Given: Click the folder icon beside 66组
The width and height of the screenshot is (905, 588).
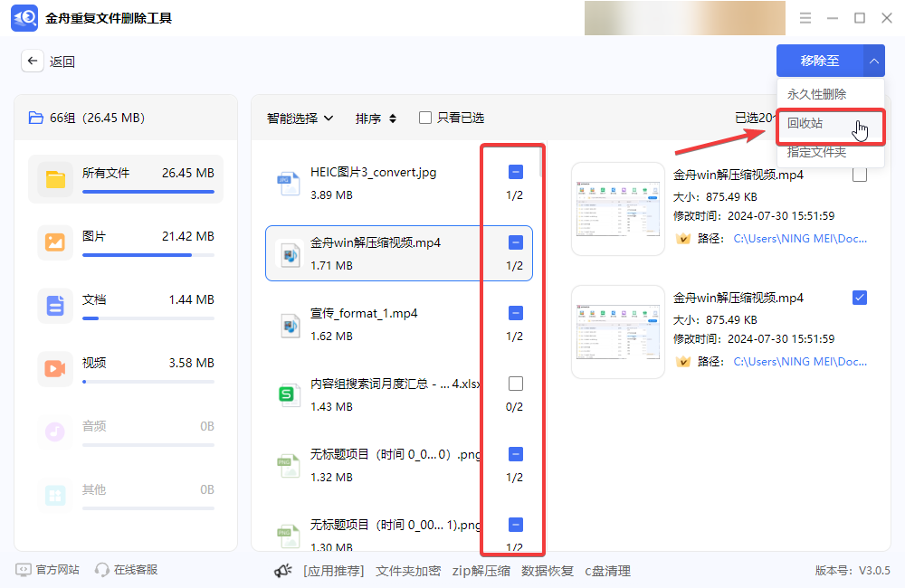Looking at the screenshot, I should pos(36,118).
